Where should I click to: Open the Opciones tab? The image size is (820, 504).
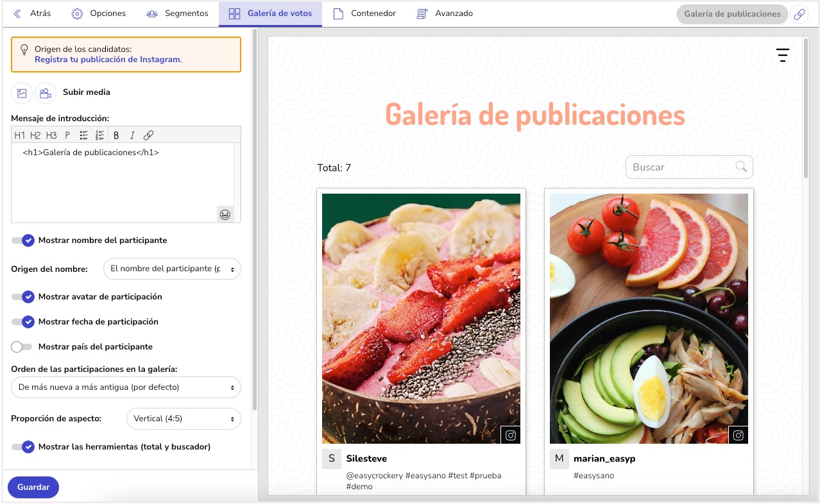pos(98,13)
